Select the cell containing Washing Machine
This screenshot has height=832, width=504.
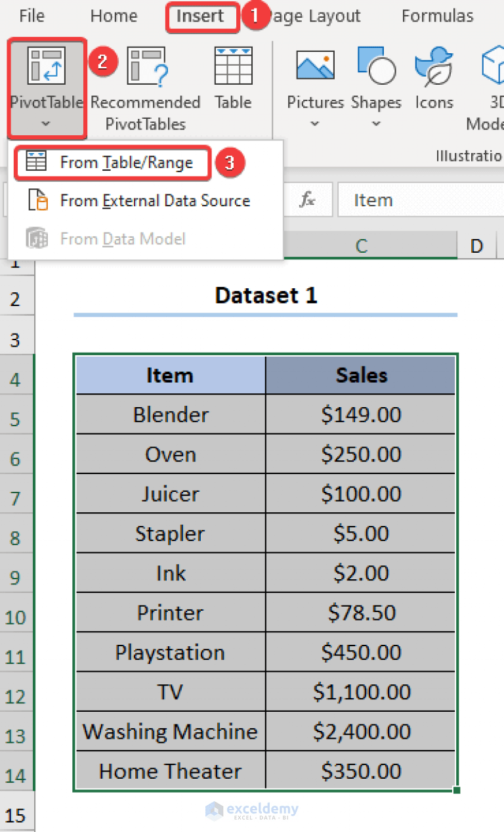pos(169,731)
